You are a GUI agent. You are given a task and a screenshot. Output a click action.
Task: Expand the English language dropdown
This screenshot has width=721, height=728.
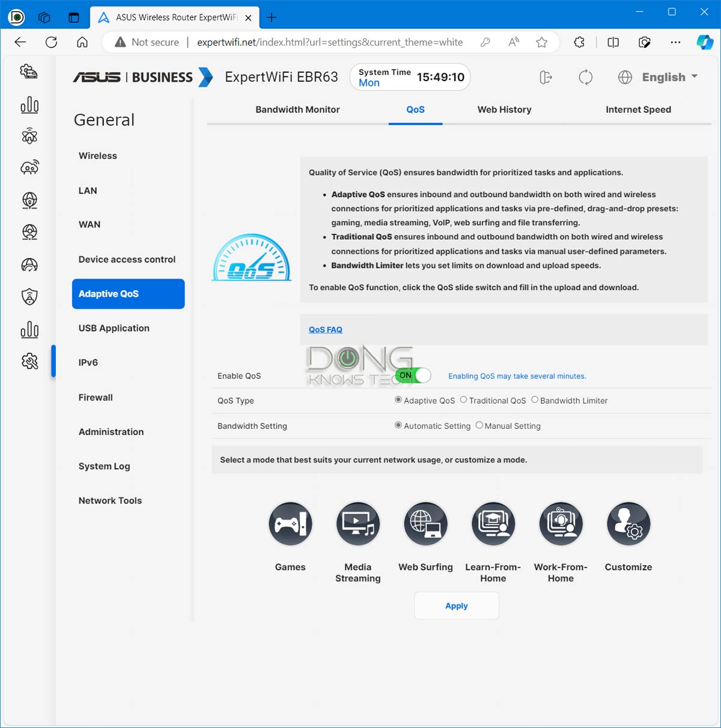[669, 77]
